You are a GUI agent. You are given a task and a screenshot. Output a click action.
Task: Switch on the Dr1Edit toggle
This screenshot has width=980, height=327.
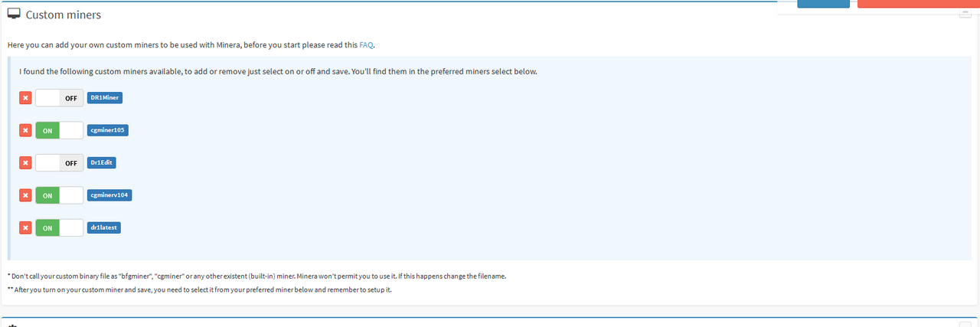coord(59,163)
